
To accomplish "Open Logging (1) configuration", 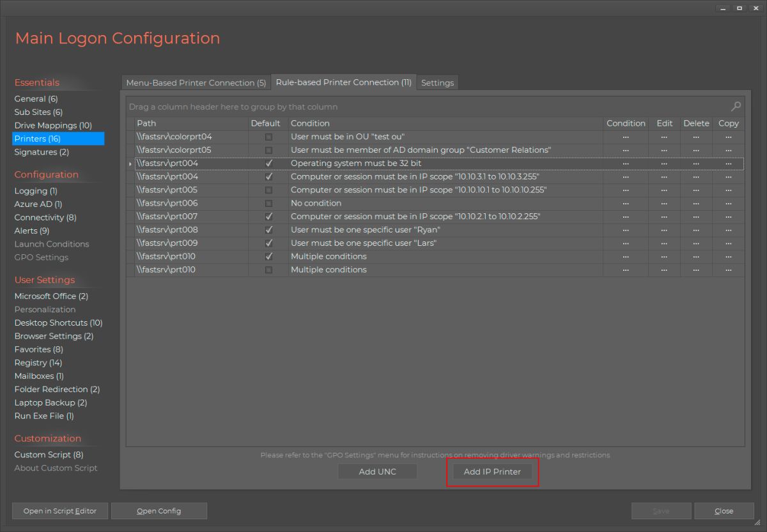I will (36, 191).
